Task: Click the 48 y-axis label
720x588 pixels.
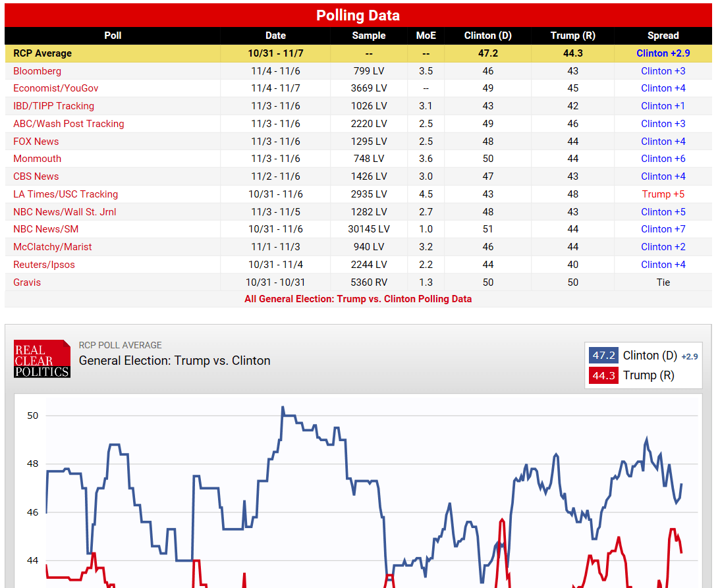Action: [32, 464]
